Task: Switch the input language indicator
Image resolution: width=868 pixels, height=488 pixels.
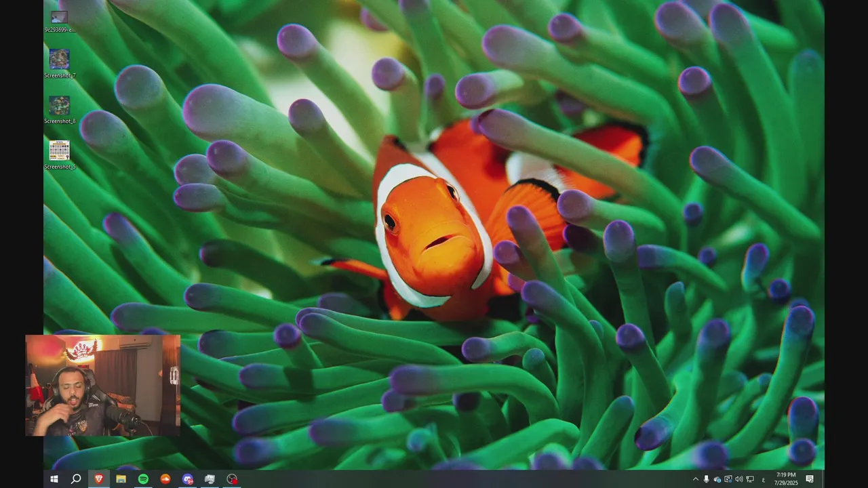Action: tap(764, 479)
